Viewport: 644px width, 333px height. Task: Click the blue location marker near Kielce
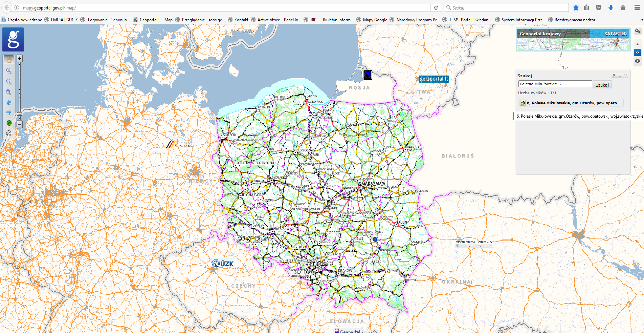click(375, 239)
